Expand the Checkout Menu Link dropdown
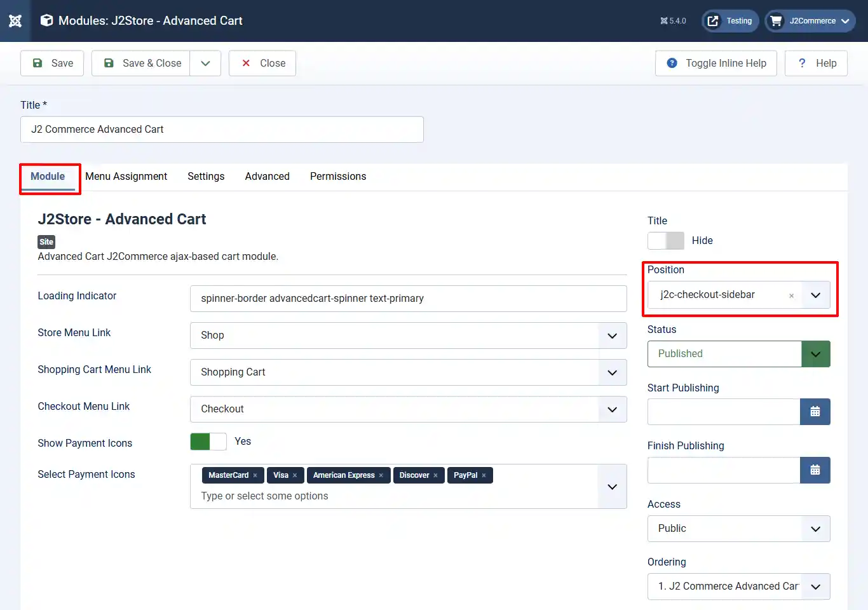The height and width of the screenshot is (610, 868). pos(409,409)
